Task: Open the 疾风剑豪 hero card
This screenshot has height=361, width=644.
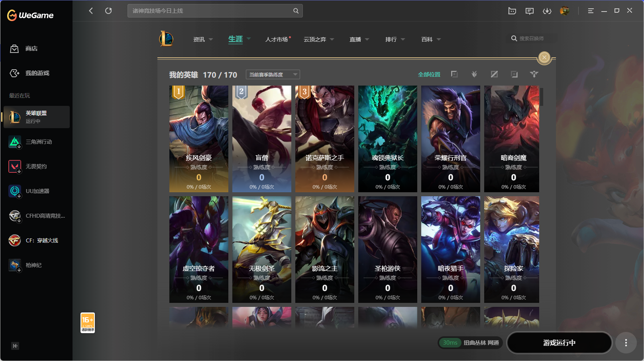Action: [199, 139]
